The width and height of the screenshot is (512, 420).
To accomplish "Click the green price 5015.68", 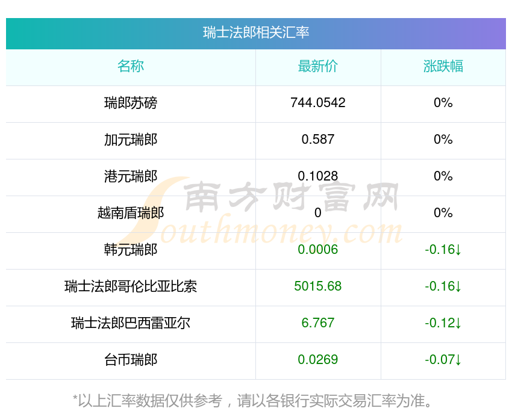I will click(317, 286).
